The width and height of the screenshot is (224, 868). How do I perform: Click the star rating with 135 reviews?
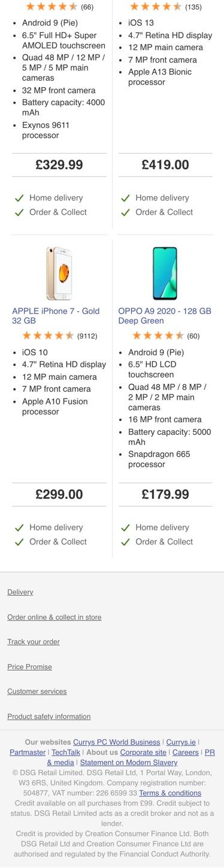coord(165,7)
